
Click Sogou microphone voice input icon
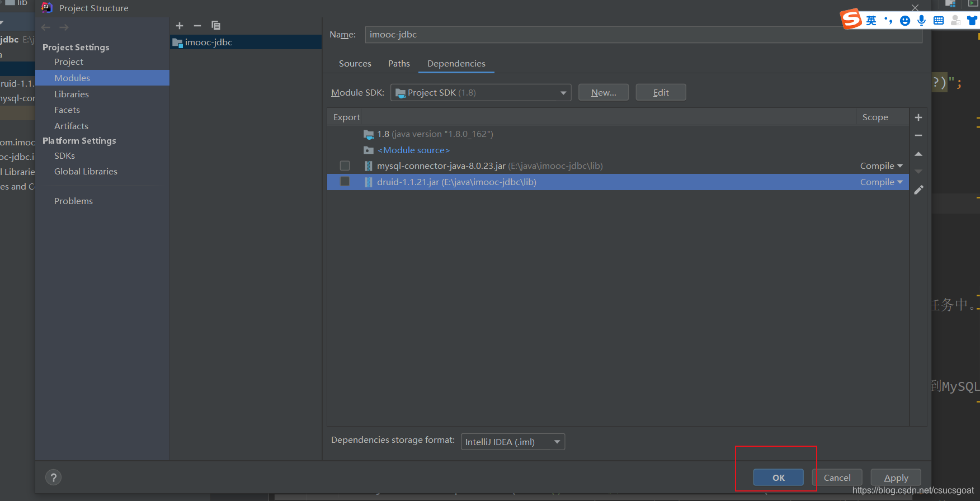click(x=922, y=21)
